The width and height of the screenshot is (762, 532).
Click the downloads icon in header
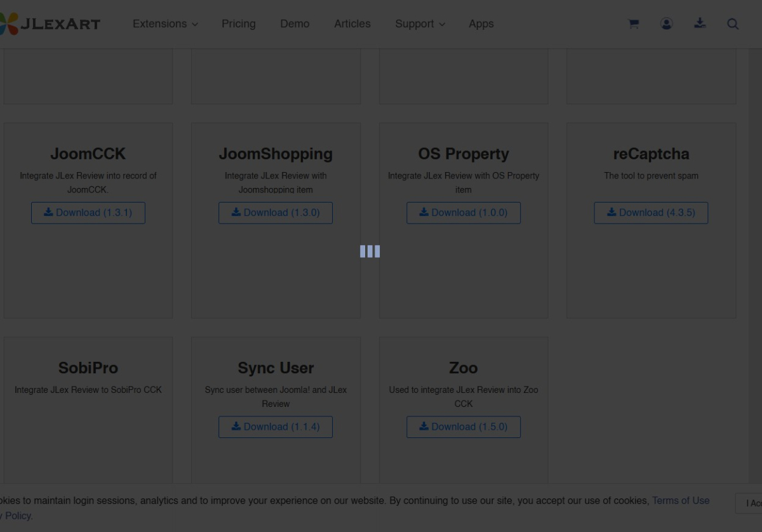(x=700, y=24)
